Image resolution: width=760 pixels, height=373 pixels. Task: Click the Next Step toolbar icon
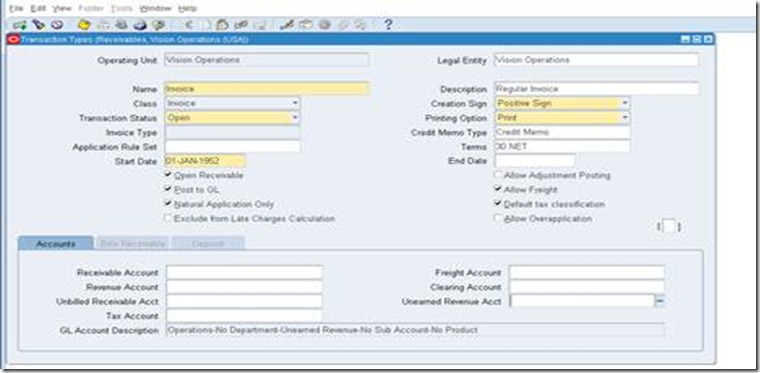click(103, 24)
